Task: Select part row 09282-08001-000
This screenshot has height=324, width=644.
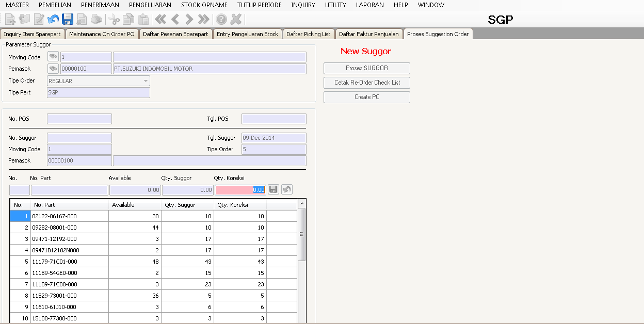Action: (x=154, y=228)
